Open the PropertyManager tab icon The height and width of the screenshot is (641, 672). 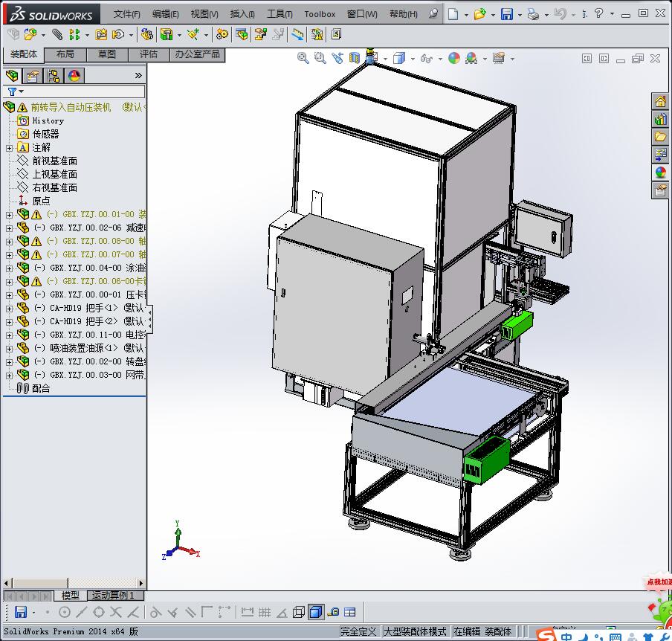(33, 76)
